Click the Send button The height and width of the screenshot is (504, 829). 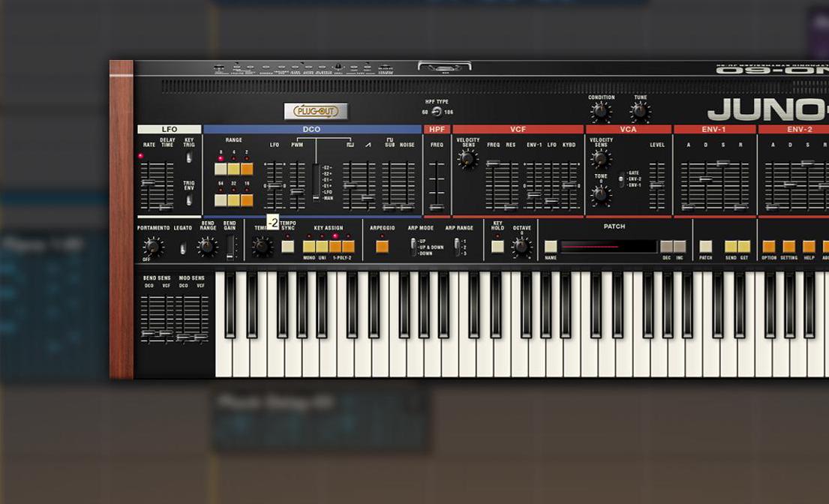pos(731,246)
